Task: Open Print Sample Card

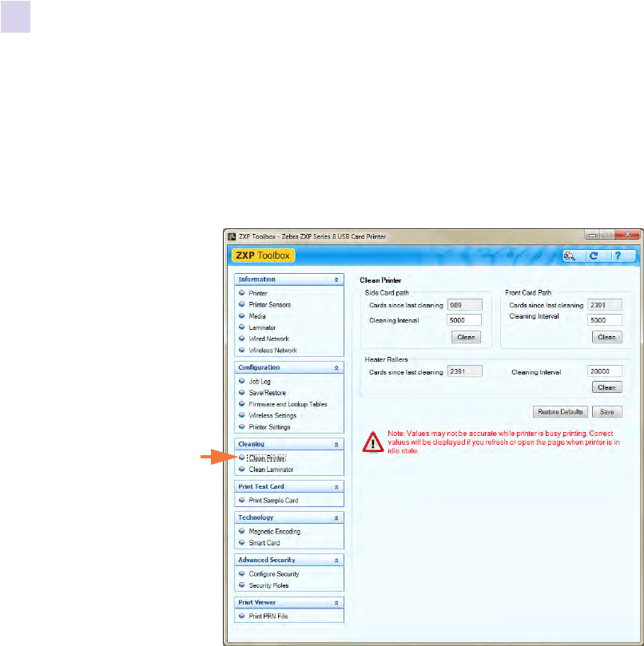Action: (273, 501)
